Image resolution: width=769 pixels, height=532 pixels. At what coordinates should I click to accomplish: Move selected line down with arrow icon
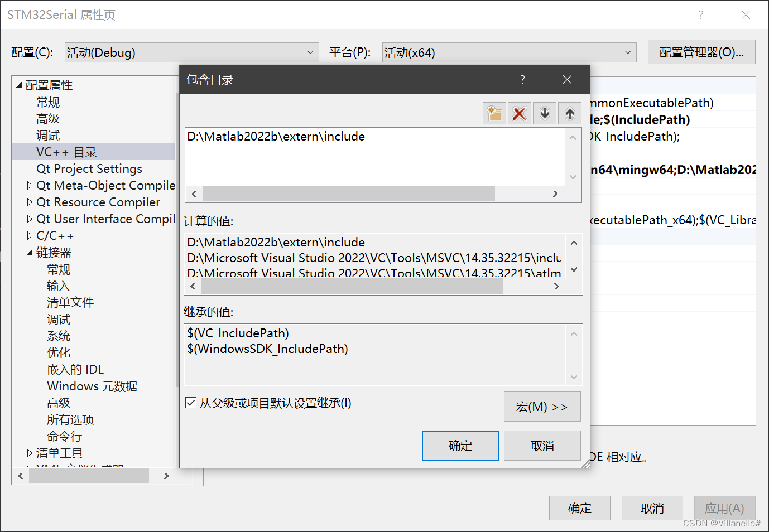point(545,114)
